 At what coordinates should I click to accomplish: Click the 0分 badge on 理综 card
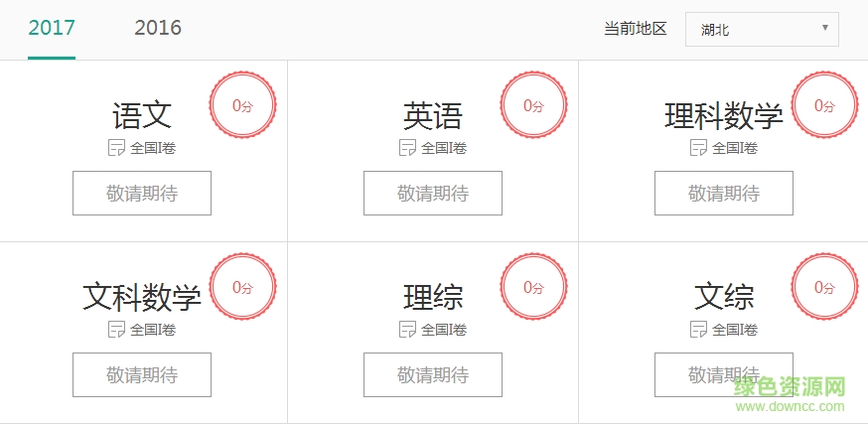(x=533, y=287)
